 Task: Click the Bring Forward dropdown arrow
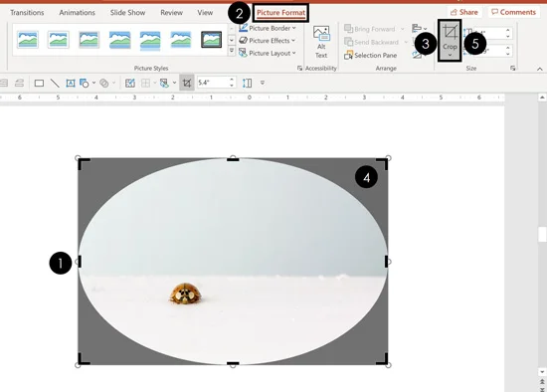pos(402,29)
